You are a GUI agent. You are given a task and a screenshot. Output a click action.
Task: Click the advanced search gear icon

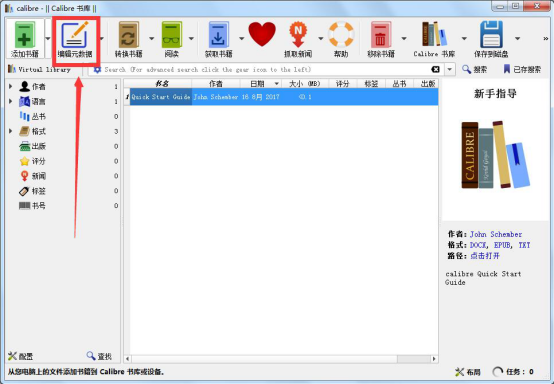pyautogui.click(x=97, y=70)
